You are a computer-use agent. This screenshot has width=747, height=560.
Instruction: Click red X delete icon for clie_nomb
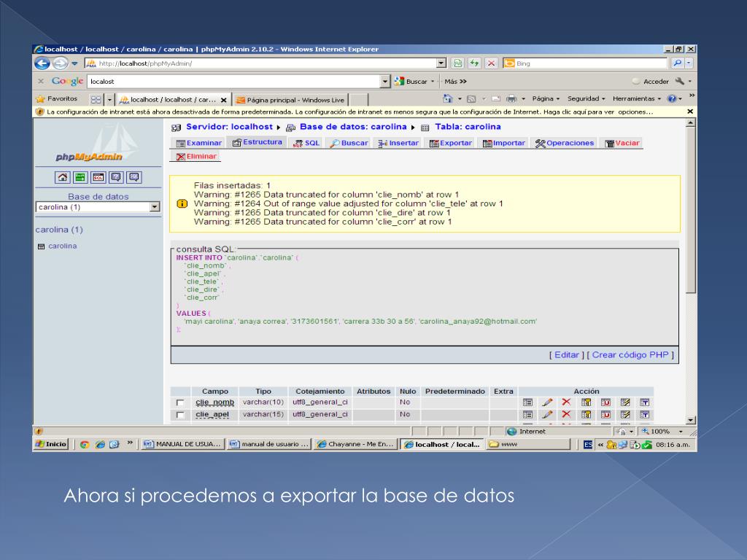point(566,402)
